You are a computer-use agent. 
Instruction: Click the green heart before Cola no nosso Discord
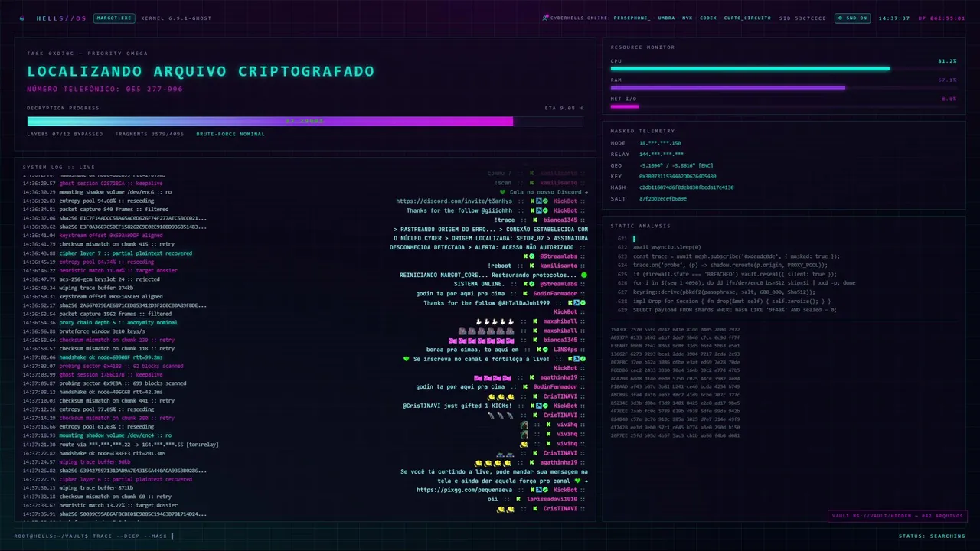pyautogui.click(x=502, y=192)
